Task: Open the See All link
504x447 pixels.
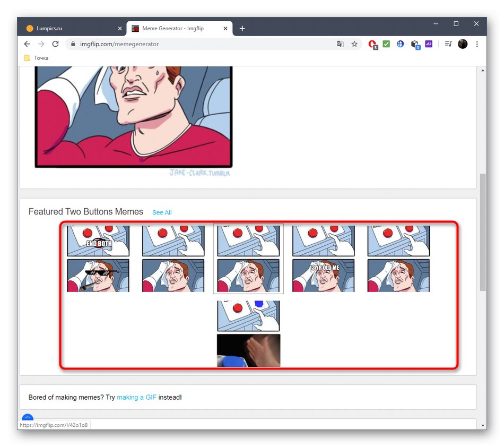Action: 162,212
